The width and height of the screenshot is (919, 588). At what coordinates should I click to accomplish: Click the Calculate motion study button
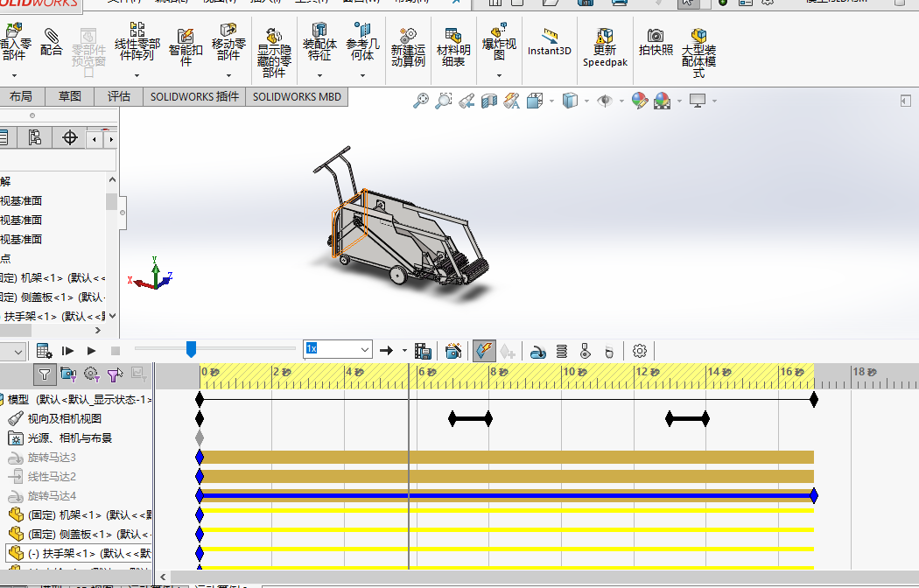tap(44, 351)
